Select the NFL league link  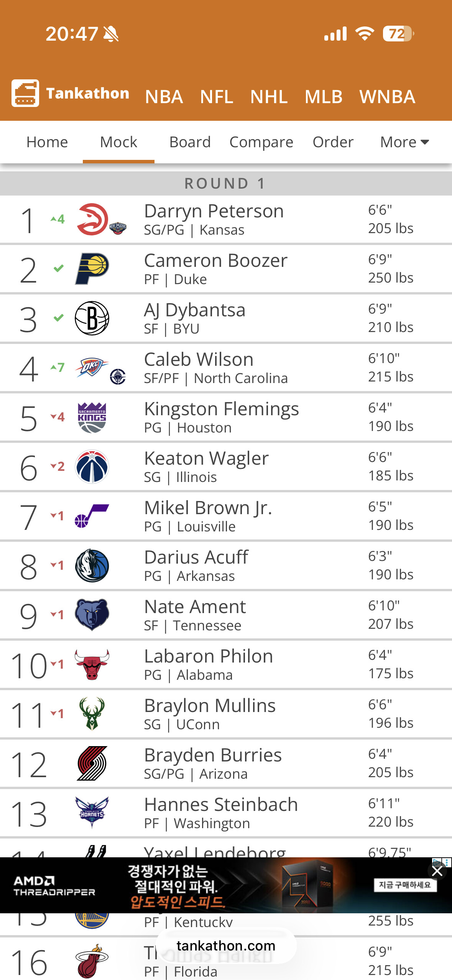pos(217,97)
